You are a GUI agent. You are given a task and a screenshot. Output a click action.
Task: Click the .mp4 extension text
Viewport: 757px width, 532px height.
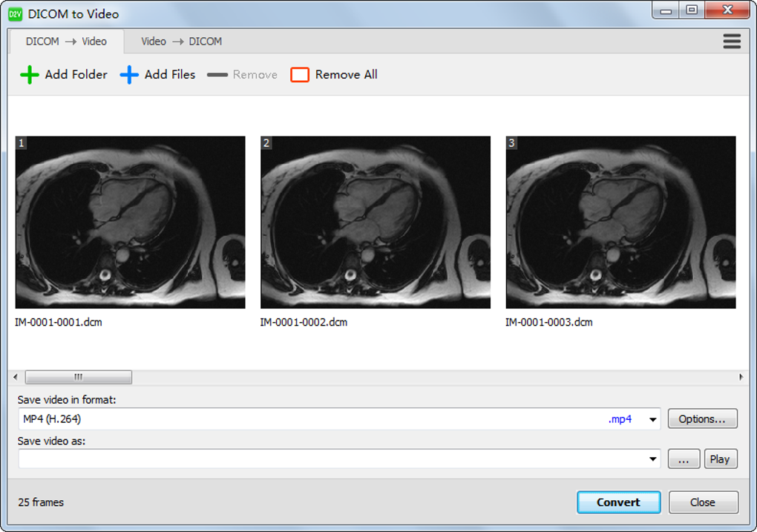[x=620, y=419]
